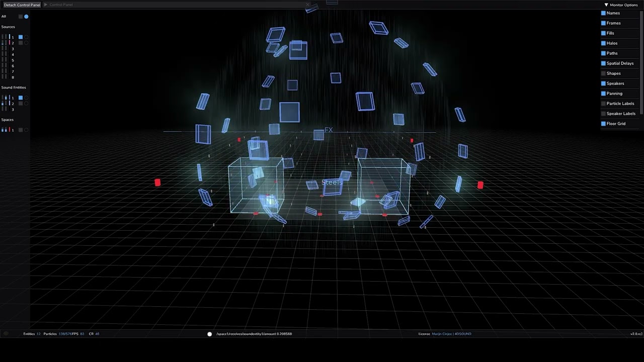The image size is (644, 362).
Task: Toggle Sound Entity 1 square visibility box
Action: (21, 98)
